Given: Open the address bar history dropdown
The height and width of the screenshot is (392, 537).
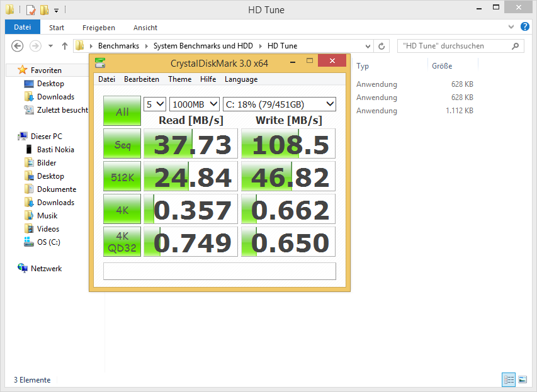Looking at the screenshot, I should pos(368,46).
